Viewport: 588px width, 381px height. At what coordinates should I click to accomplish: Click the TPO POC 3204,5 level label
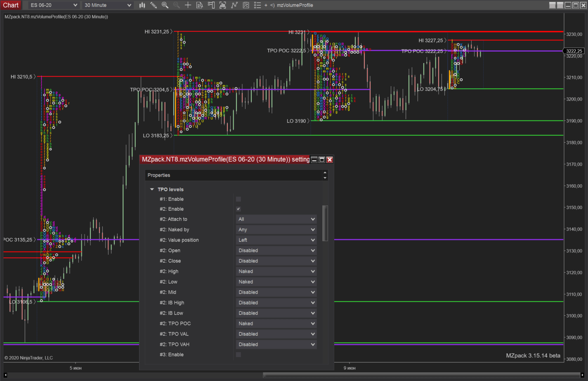[149, 89]
